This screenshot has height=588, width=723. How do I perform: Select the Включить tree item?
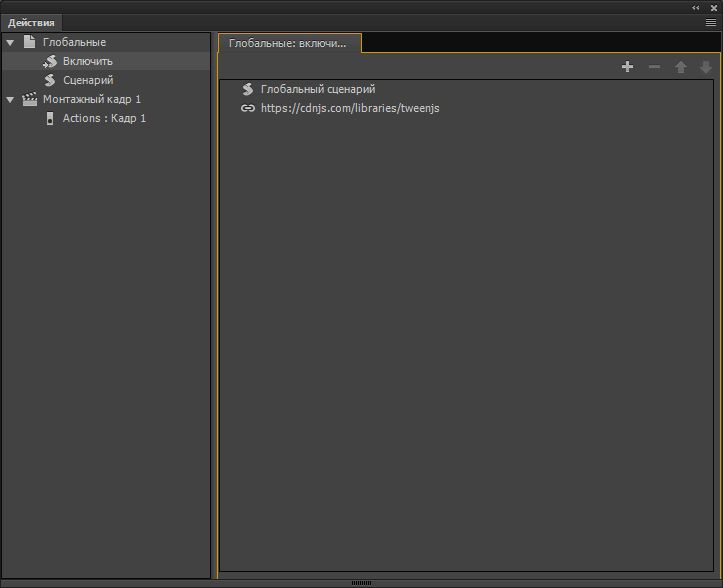[x=106, y=61]
